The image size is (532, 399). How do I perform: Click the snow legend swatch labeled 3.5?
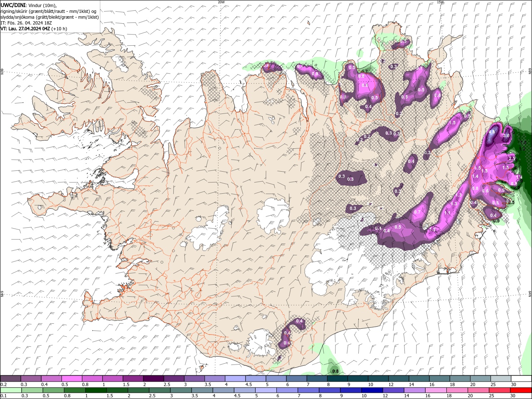[214, 379]
